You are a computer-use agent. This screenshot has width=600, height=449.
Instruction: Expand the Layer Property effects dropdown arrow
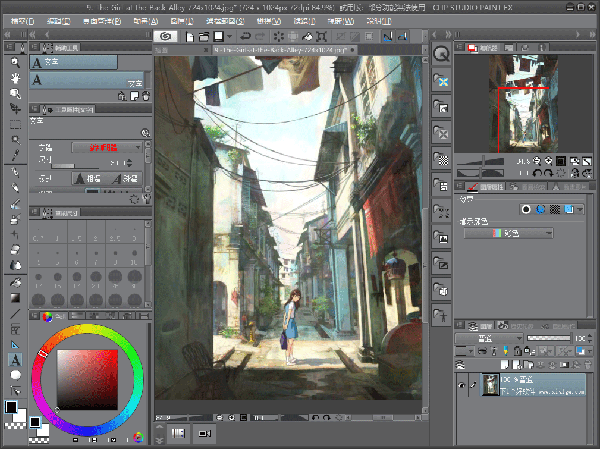tap(580, 209)
